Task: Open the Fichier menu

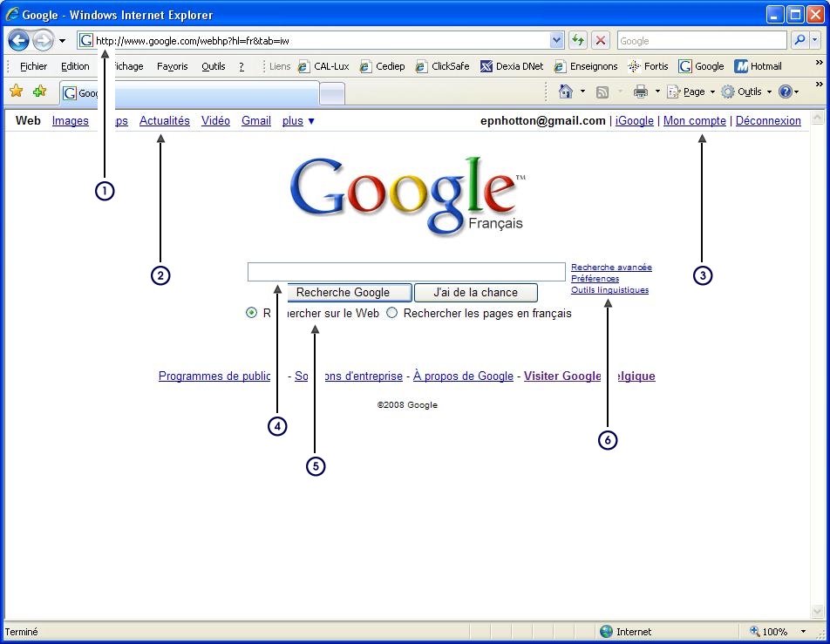Action: (x=33, y=66)
